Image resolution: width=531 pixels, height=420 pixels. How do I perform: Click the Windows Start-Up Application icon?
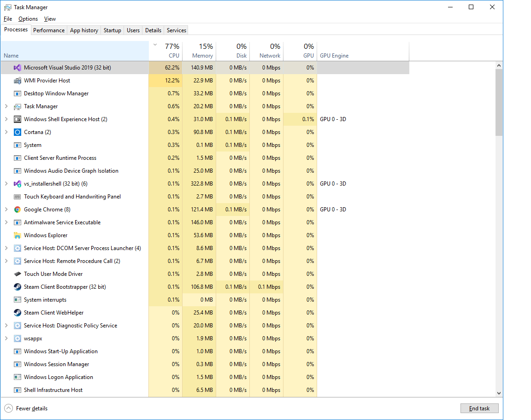click(17, 351)
